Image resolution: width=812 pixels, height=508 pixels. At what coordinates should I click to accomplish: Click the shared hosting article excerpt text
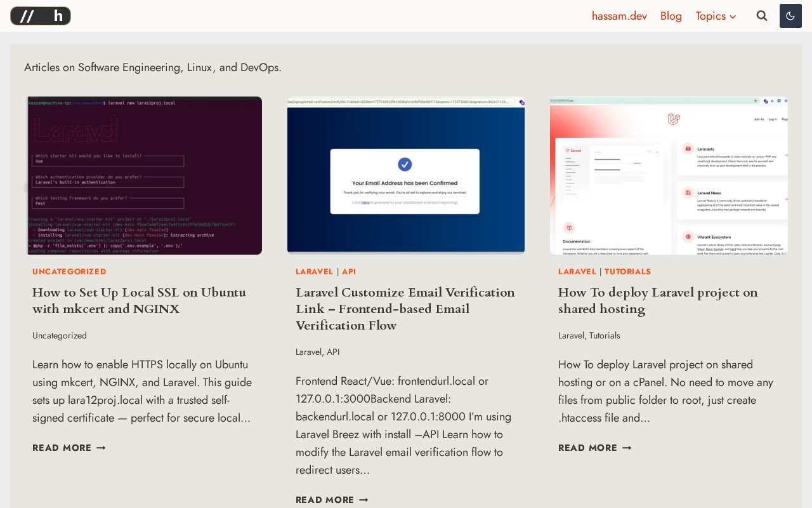(x=666, y=391)
